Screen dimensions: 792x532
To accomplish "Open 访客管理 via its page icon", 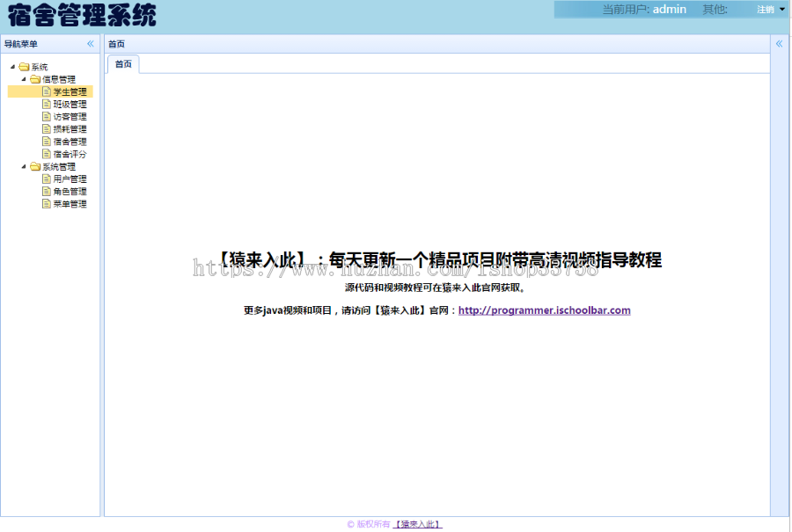I will pos(46,116).
